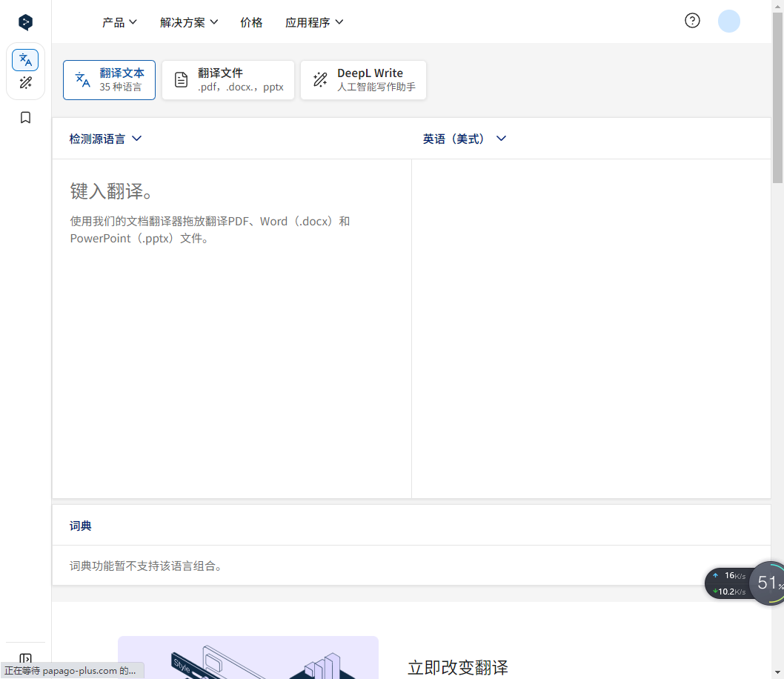Click the source text input area

pos(232,328)
